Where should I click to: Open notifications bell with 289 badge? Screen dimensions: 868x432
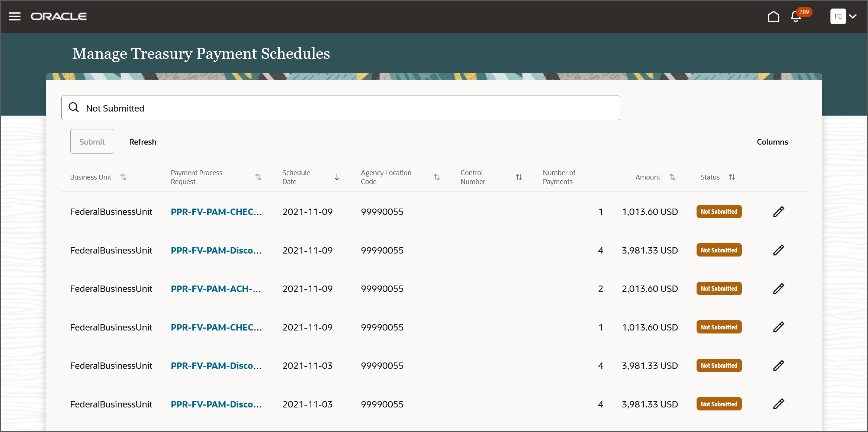point(796,16)
